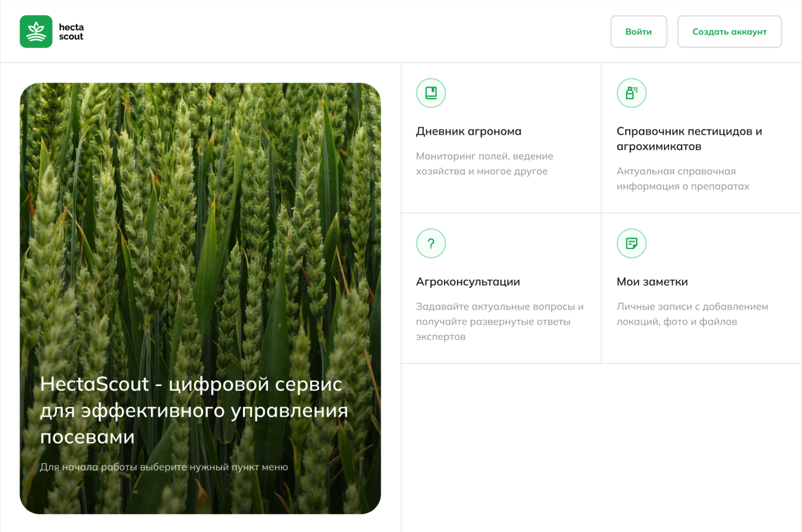The height and width of the screenshot is (532, 802).
Task: Click the note icon for Мои заметки
Action: click(x=631, y=243)
